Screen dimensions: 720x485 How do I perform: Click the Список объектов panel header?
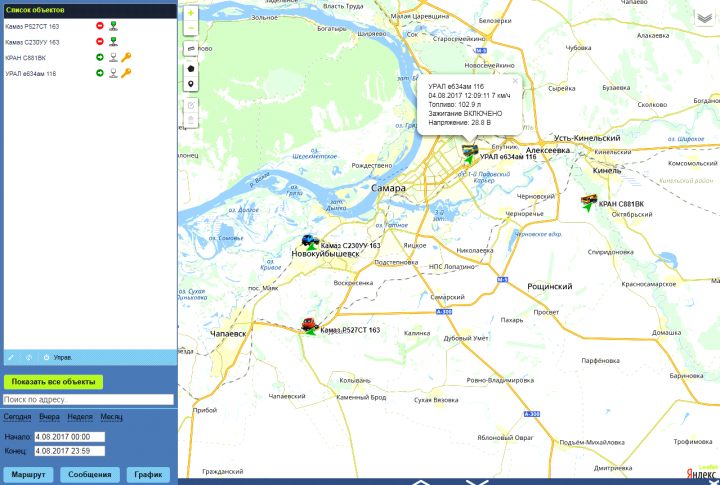(90, 10)
